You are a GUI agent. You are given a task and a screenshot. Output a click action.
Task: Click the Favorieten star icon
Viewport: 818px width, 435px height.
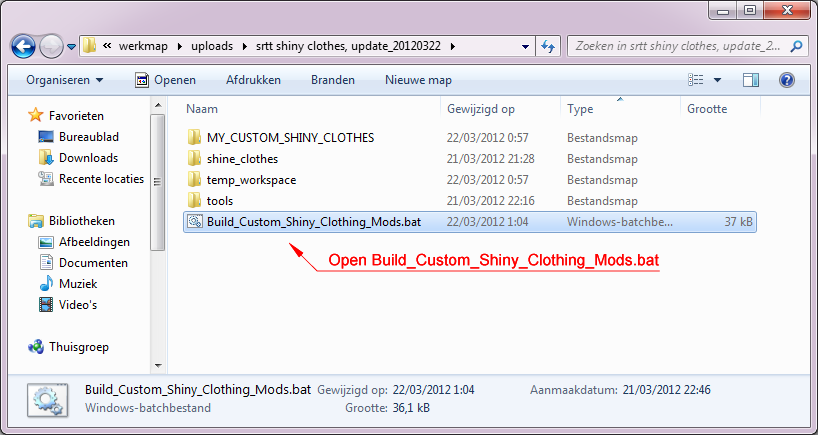pyautogui.click(x=35, y=115)
